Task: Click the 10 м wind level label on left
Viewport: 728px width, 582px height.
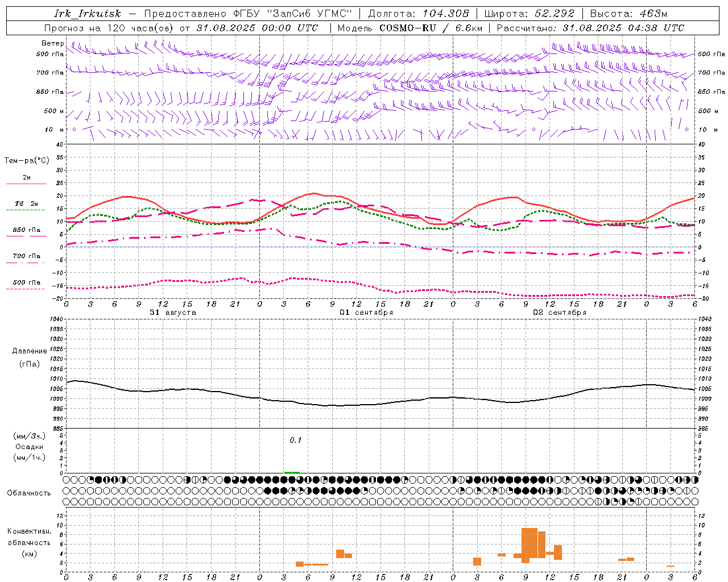Action: (x=55, y=130)
